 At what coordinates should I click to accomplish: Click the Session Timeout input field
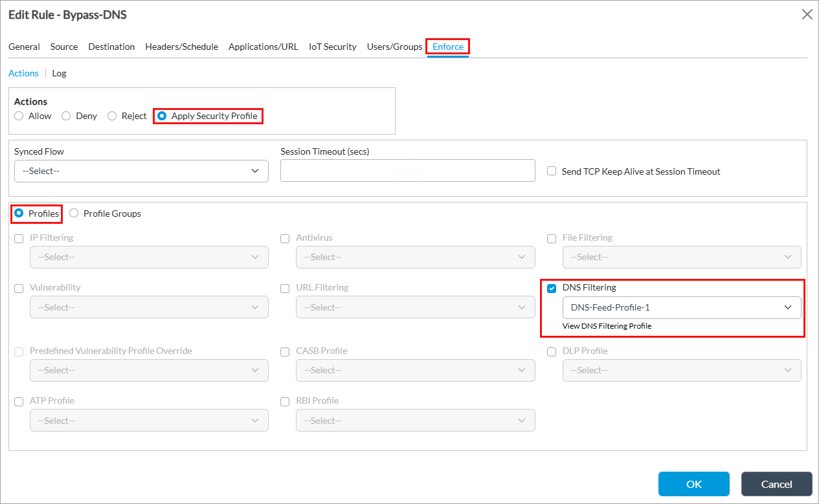[x=407, y=171]
